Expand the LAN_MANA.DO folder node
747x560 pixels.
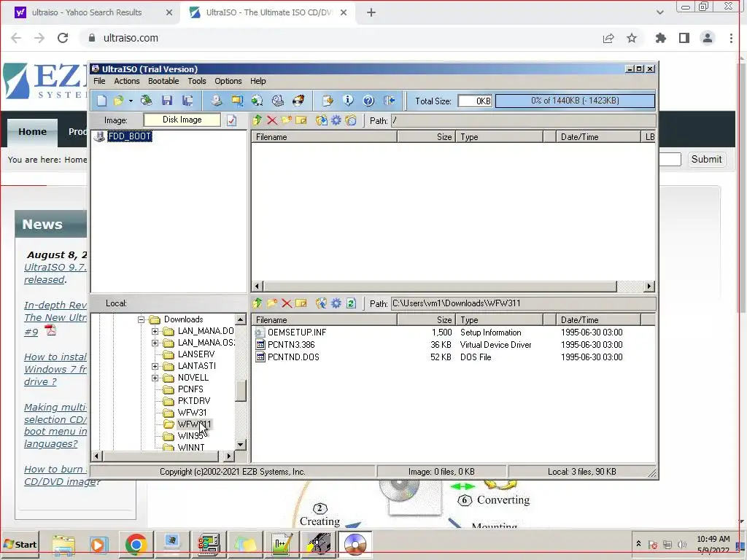[x=155, y=331]
